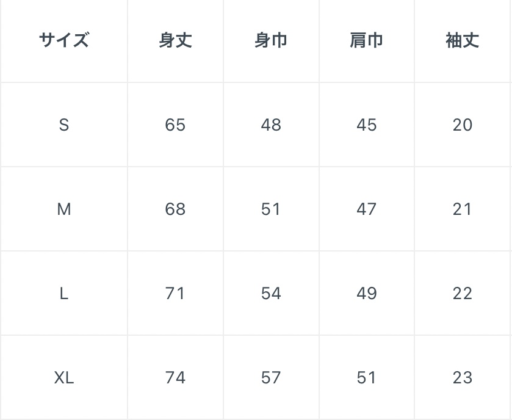Select the M size row label
The height and width of the screenshot is (420, 512).
(64, 209)
